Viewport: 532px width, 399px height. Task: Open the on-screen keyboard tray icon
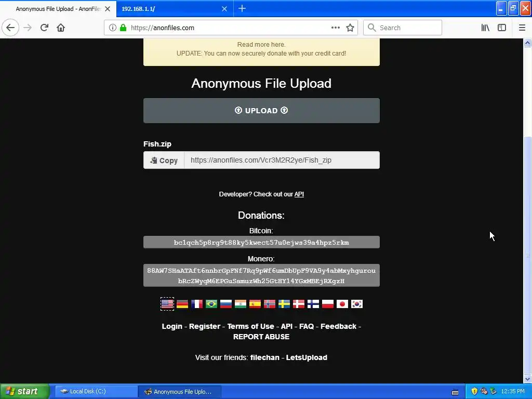point(455,392)
